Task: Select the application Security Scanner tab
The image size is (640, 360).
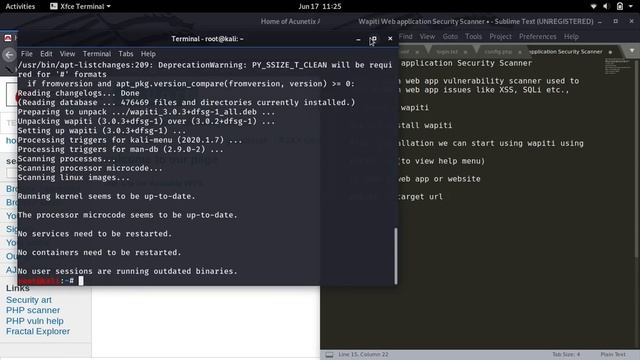Action: [565, 51]
